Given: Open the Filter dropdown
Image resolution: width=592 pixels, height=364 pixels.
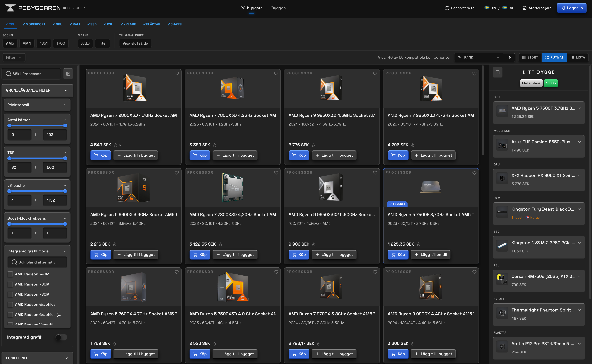Looking at the screenshot, I should [x=14, y=58].
